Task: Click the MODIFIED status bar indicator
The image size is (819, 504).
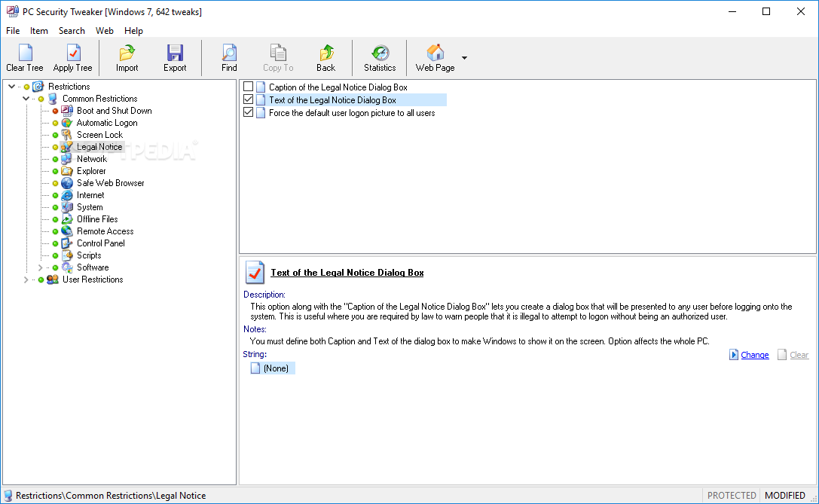Action: click(x=784, y=495)
